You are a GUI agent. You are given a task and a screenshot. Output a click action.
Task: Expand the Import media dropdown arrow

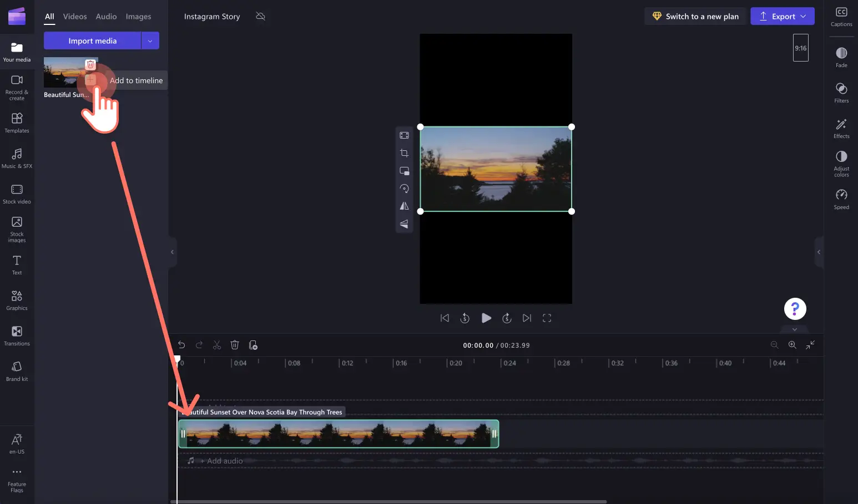click(150, 40)
